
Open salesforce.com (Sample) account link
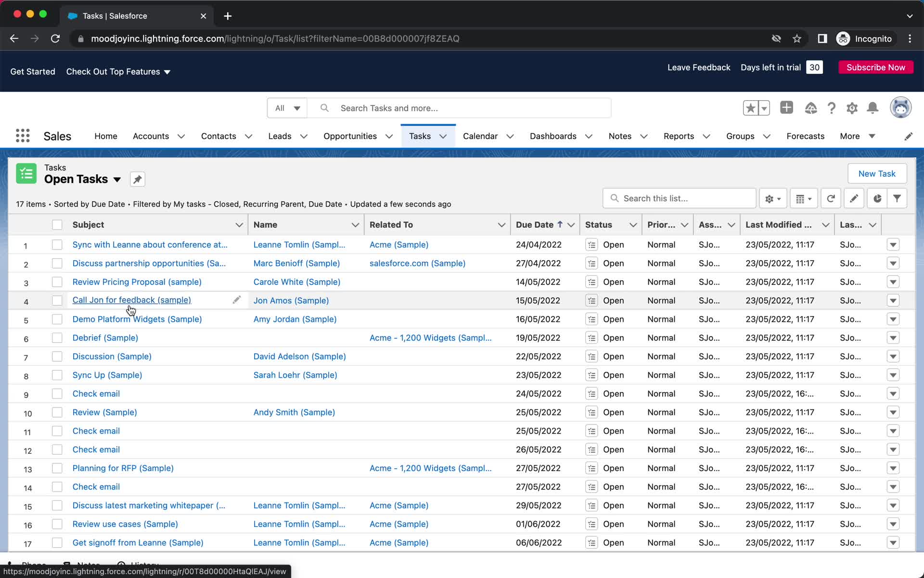tap(417, 263)
